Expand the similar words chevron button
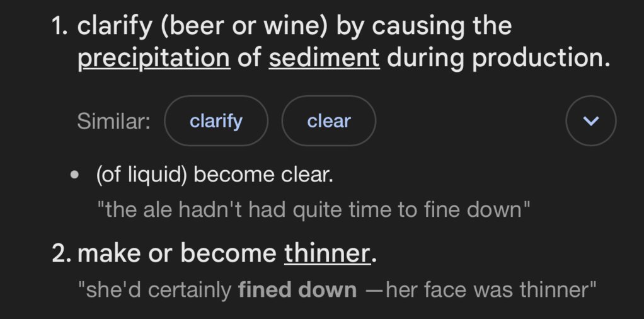The height and width of the screenshot is (319, 644). tap(590, 121)
